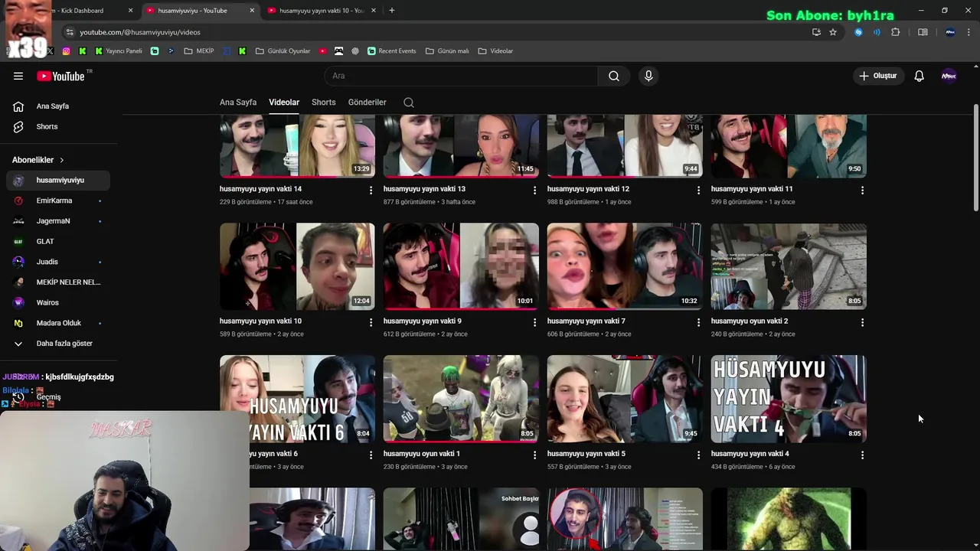Open the Günün malı bookmarks folder

coord(447,51)
